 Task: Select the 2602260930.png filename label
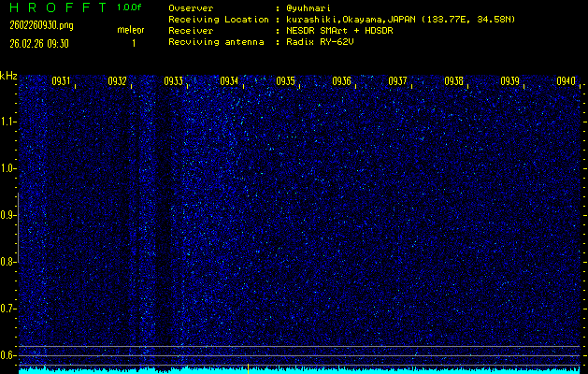click(39, 25)
